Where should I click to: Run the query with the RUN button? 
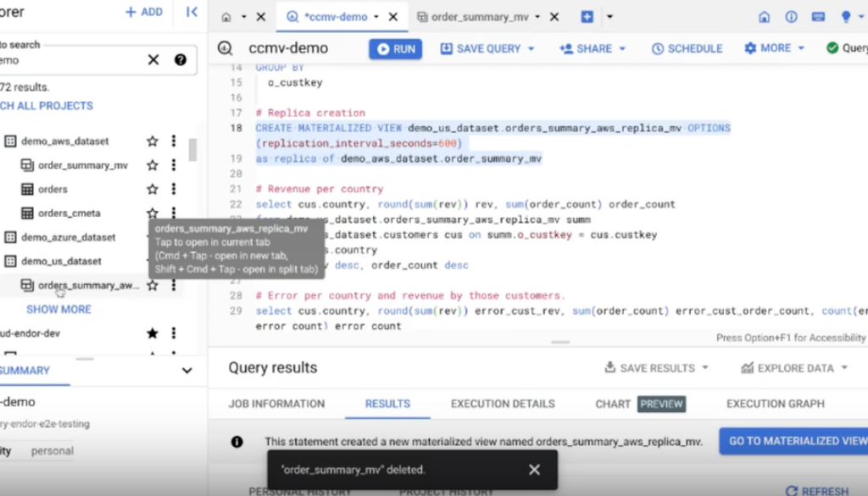click(395, 49)
